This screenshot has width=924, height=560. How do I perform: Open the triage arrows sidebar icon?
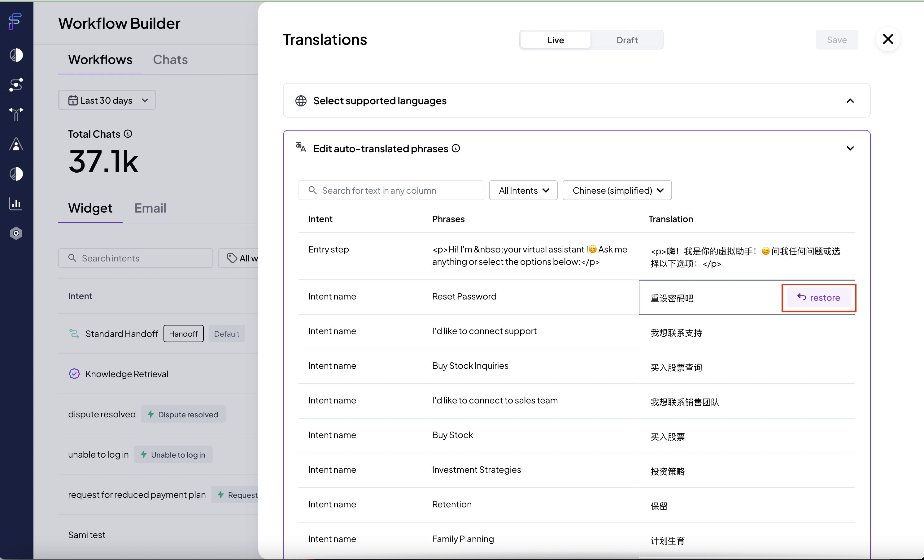16,114
